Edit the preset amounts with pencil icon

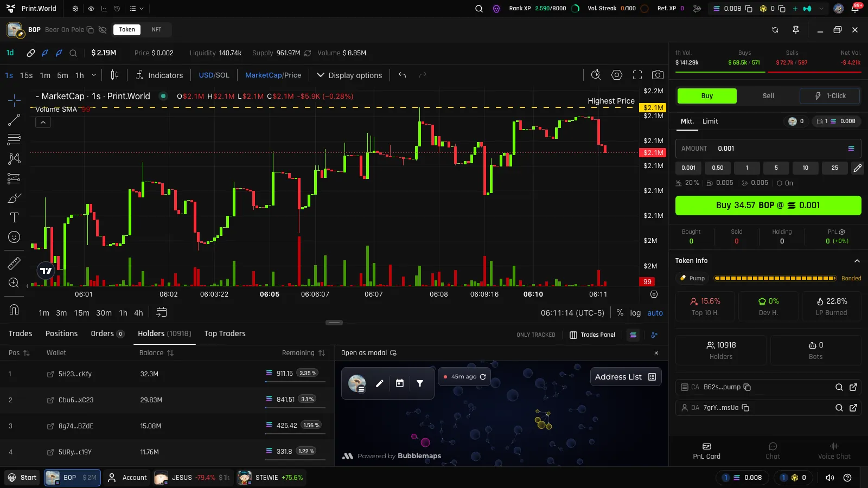click(858, 168)
